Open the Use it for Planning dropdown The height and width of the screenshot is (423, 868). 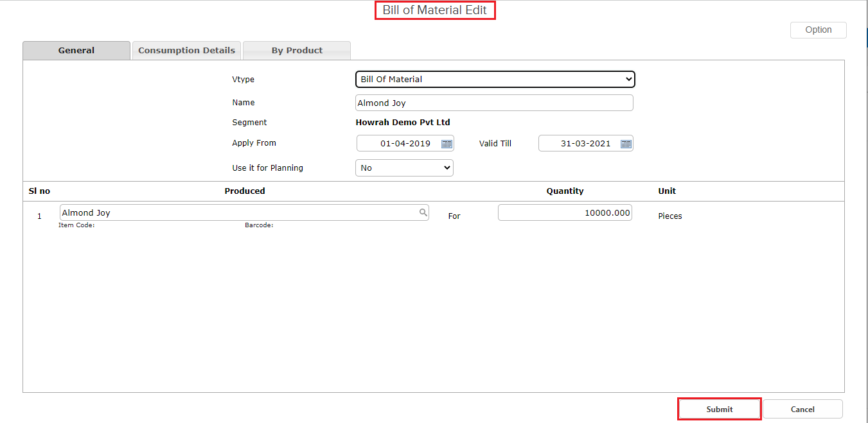click(x=404, y=168)
